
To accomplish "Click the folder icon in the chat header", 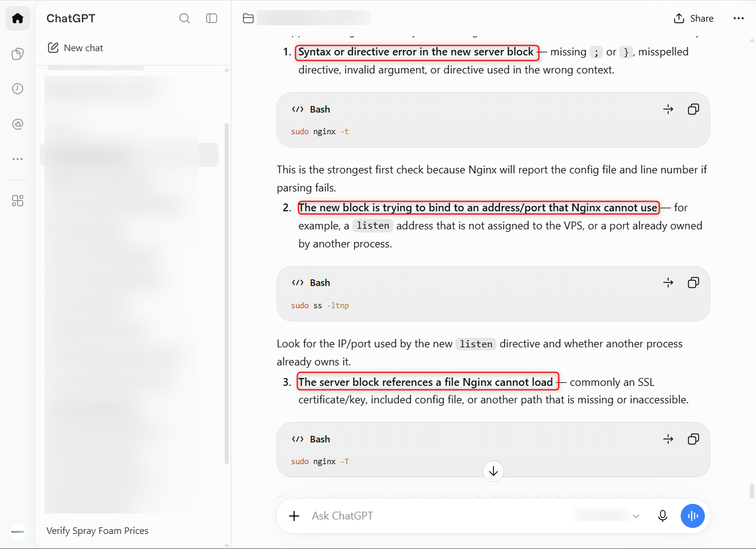I will (x=248, y=19).
